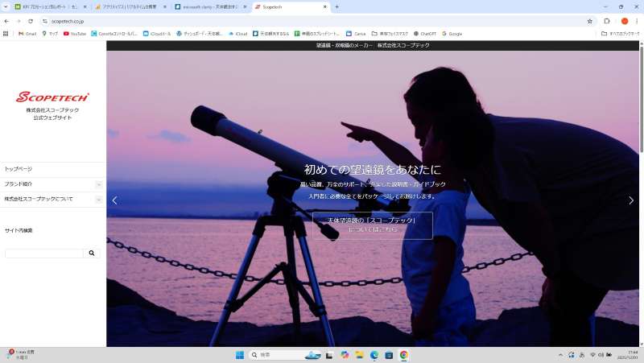Bookmark this page with the star icon
The height and width of the screenshot is (363, 644).
click(590, 21)
